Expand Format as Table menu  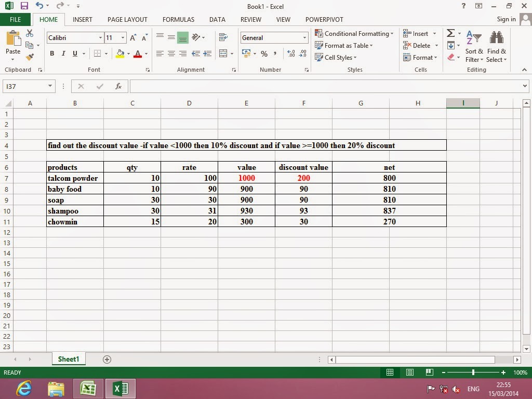[344, 46]
